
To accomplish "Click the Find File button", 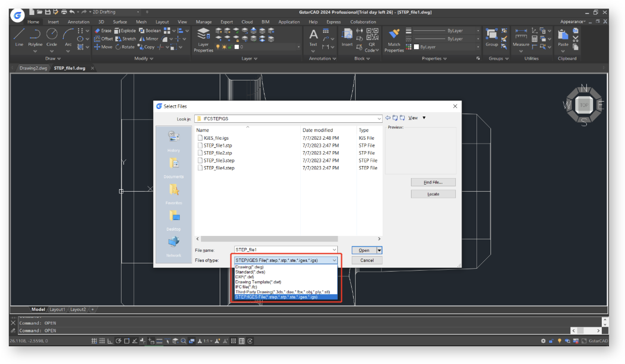I will 433,182.
